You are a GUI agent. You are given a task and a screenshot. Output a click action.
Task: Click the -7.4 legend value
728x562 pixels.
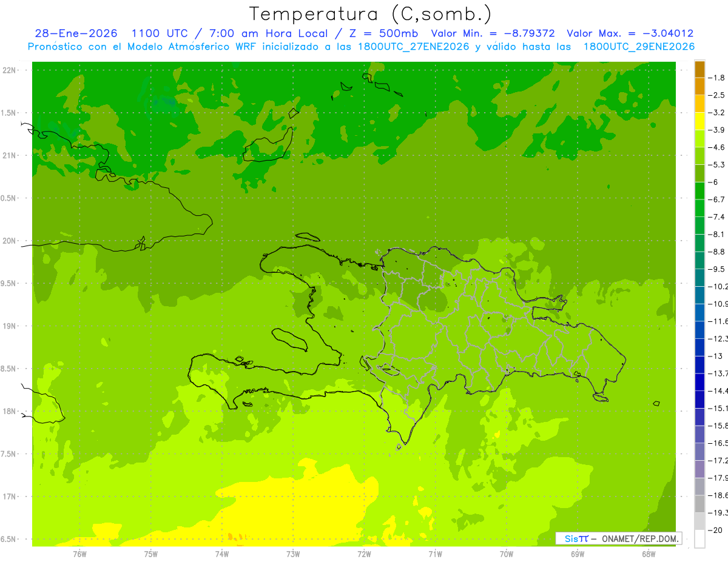pyautogui.click(x=717, y=217)
